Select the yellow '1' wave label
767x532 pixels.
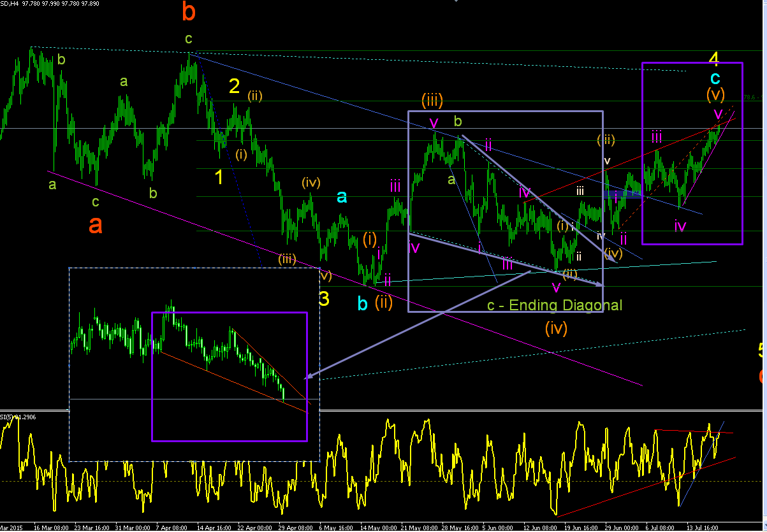point(219,177)
